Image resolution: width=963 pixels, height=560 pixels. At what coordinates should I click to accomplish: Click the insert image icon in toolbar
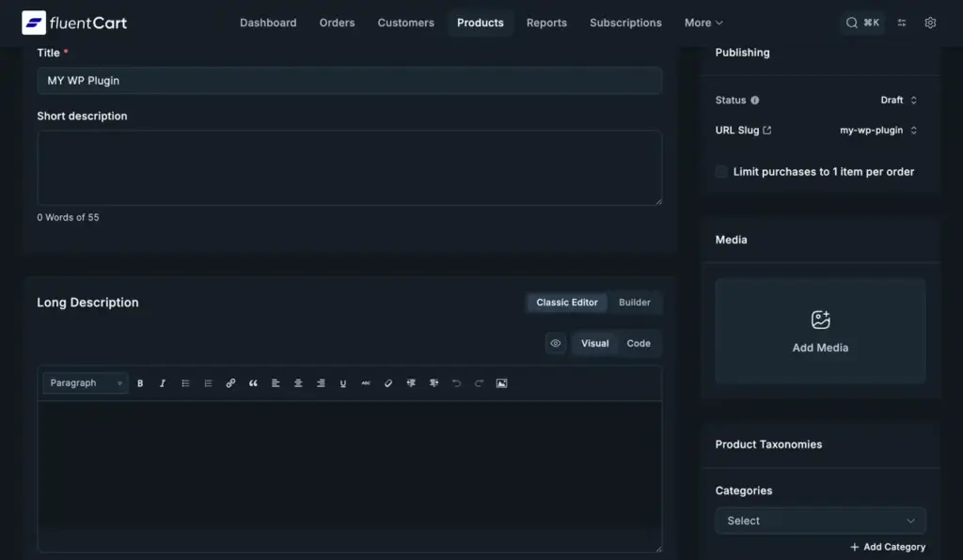tap(501, 383)
